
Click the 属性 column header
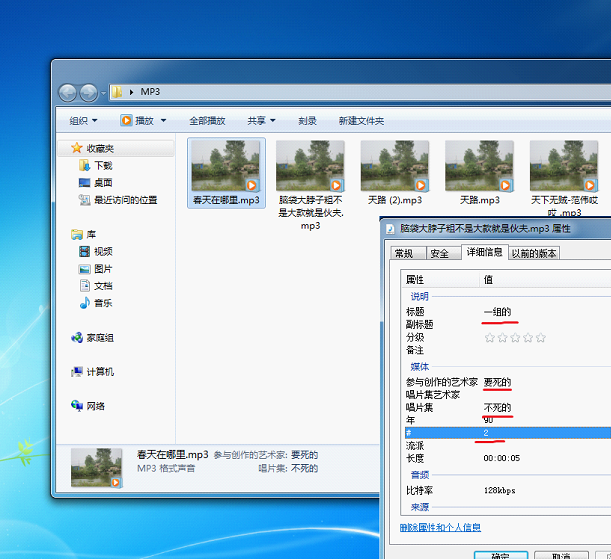click(440, 279)
